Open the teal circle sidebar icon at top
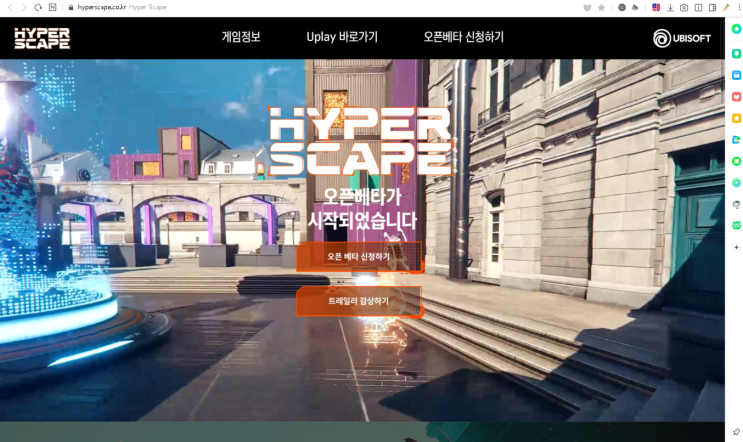Screen dimensions: 743x442 [736, 29]
